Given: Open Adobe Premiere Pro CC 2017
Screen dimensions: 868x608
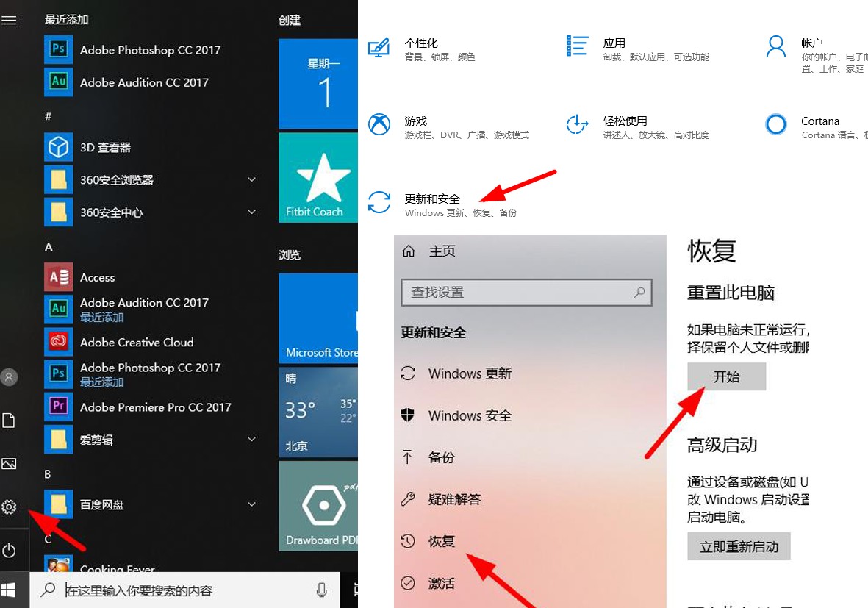Looking at the screenshot, I should (x=138, y=407).
